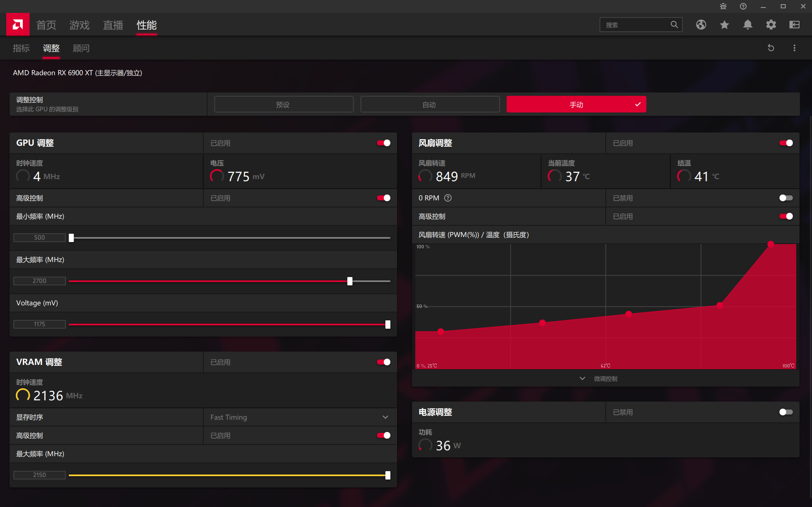This screenshot has width=812, height=507.
Task: Click the AMD logo home icon
Action: point(18,25)
